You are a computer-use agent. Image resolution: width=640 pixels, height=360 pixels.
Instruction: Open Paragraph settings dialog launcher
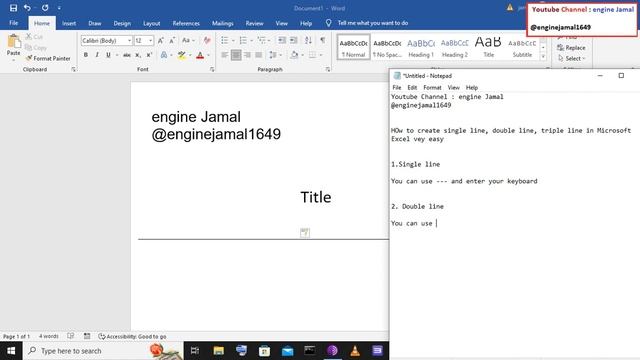pos(328,69)
